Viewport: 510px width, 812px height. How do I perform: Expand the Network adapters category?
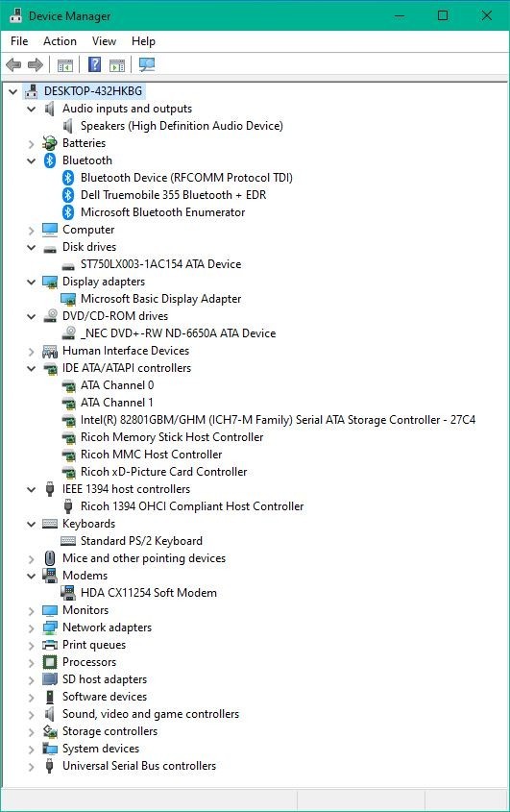31,628
